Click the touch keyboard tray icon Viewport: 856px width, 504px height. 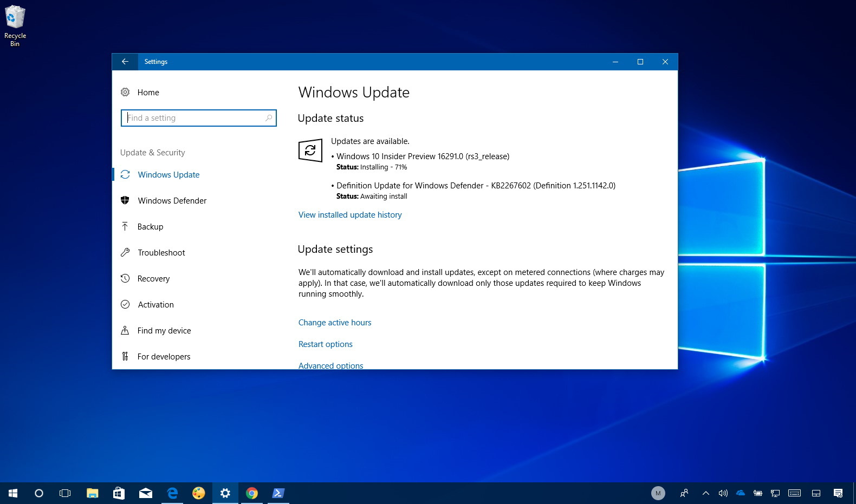click(794, 493)
